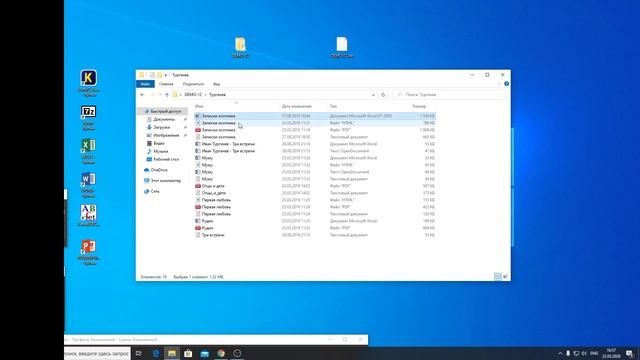Click the network icon in the system tray
Image resolution: width=640 pixels, height=360 pixels.
click(576, 353)
